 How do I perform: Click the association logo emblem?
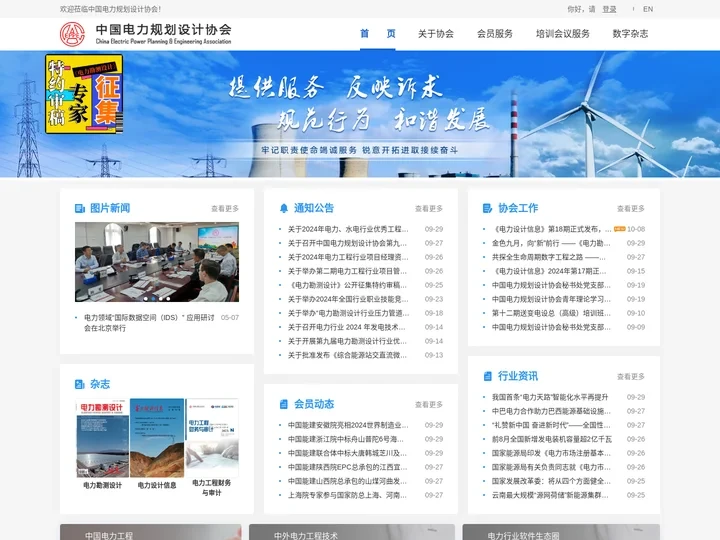pos(72,34)
